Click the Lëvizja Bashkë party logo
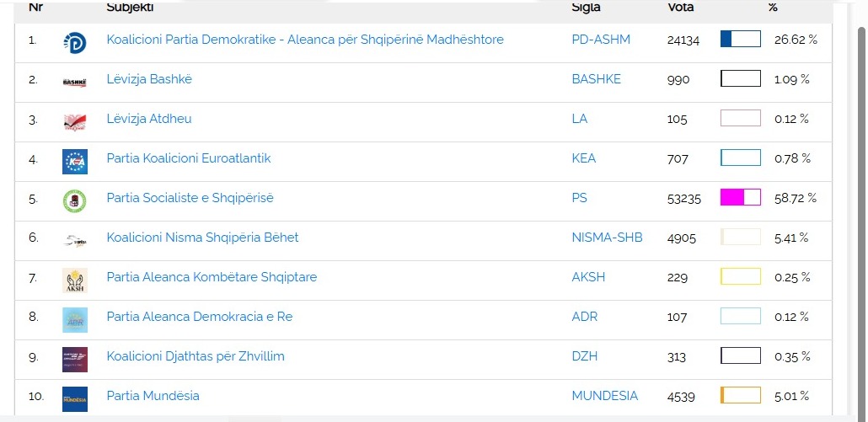 point(75,81)
